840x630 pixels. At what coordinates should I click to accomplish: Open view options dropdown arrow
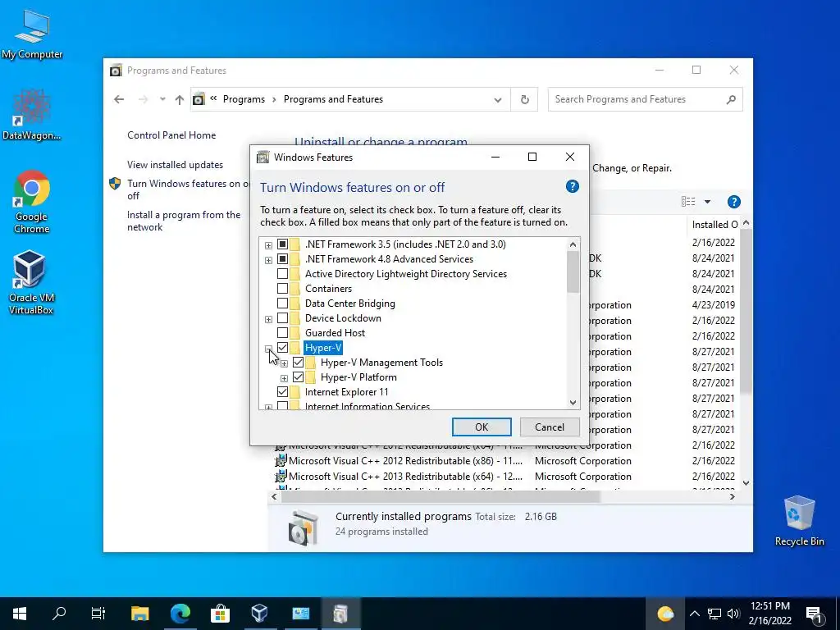point(707,202)
